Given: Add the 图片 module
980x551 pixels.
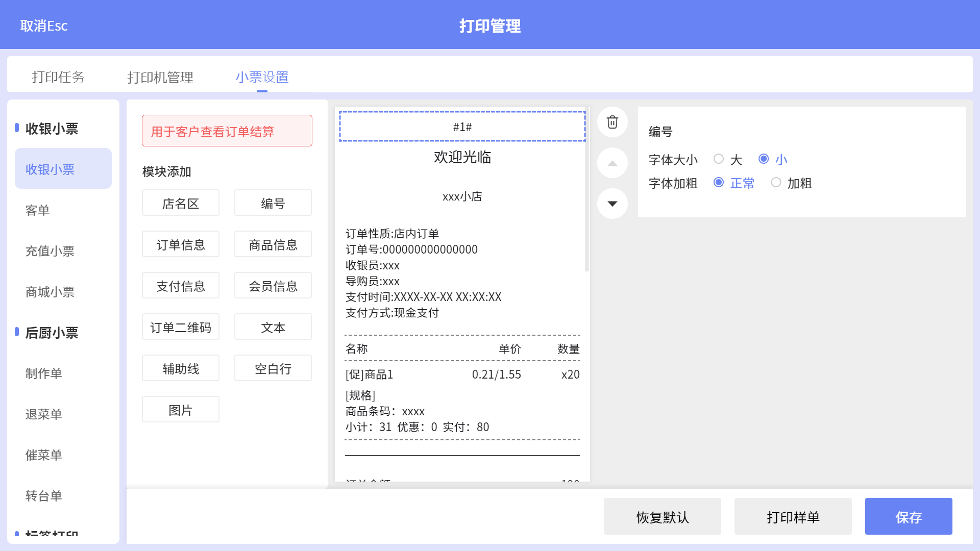Looking at the screenshot, I should pyautogui.click(x=181, y=410).
